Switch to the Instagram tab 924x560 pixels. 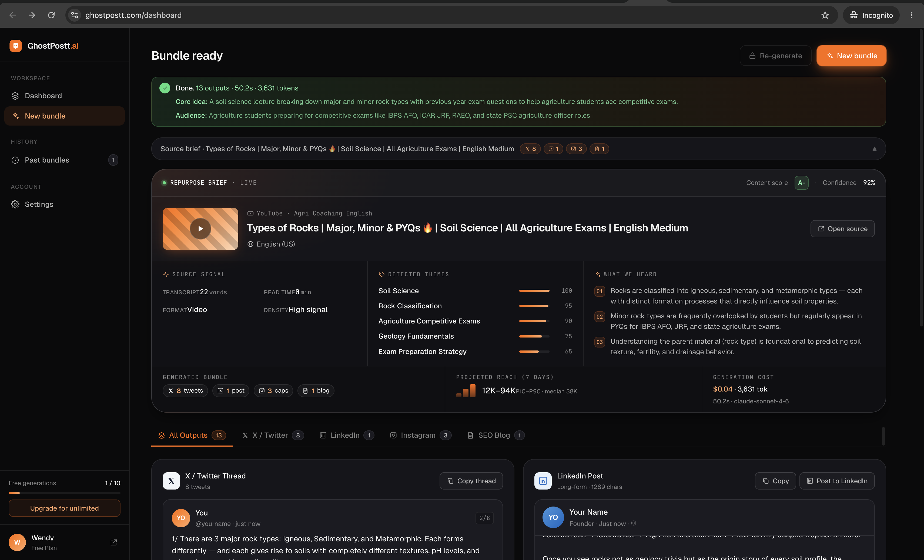tap(420, 435)
